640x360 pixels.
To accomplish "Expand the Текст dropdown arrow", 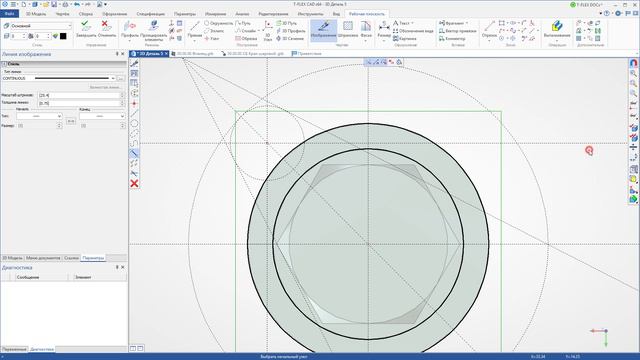I will point(413,23).
